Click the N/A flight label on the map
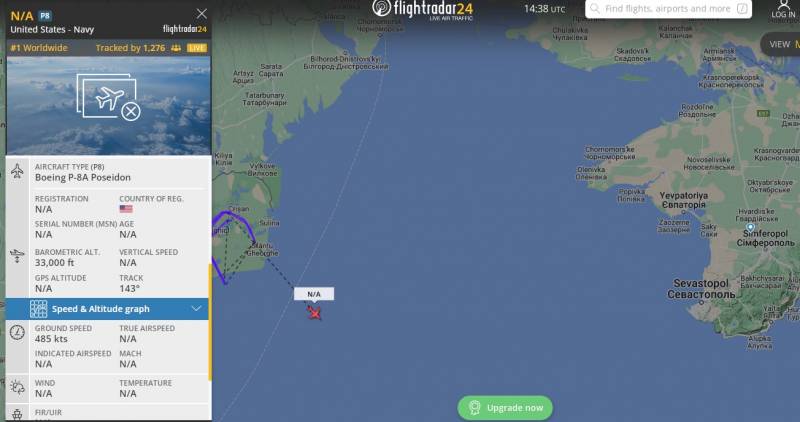Viewport: 800px width, 422px height. (314, 294)
